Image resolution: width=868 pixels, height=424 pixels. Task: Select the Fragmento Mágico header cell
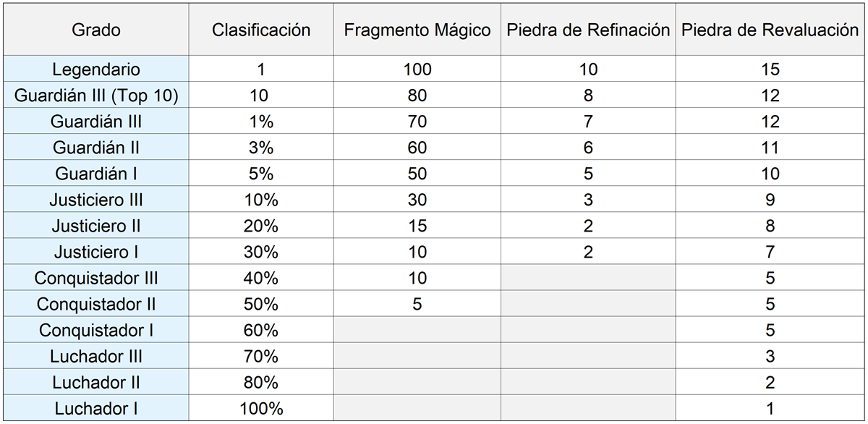[x=417, y=30]
